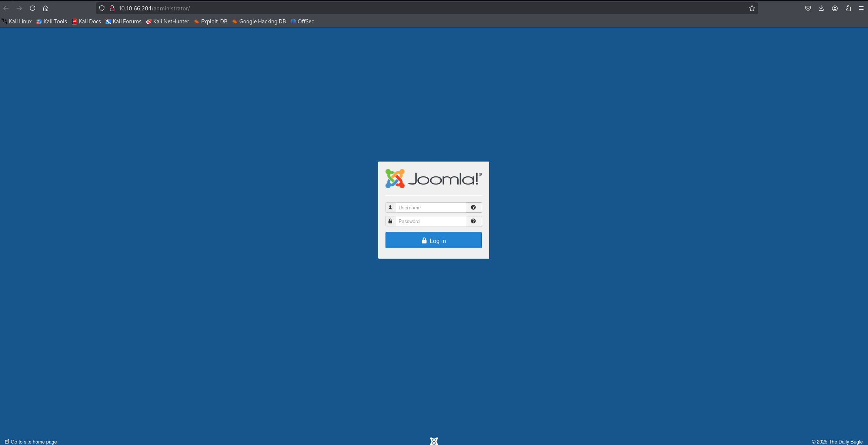Open the Firefox downloads icon
Image resolution: width=868 pixels, height=445 pixels.
click(821, 8)
